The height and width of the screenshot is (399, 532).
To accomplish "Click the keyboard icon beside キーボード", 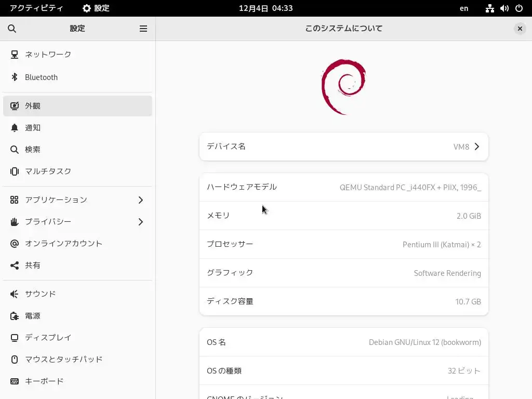I will [14, 381].
